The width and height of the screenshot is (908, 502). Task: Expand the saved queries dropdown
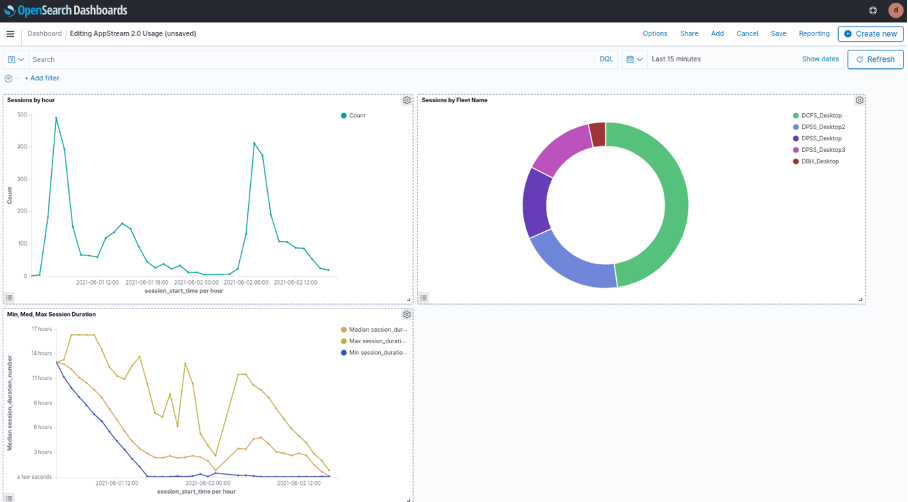(x=16, y=59)
